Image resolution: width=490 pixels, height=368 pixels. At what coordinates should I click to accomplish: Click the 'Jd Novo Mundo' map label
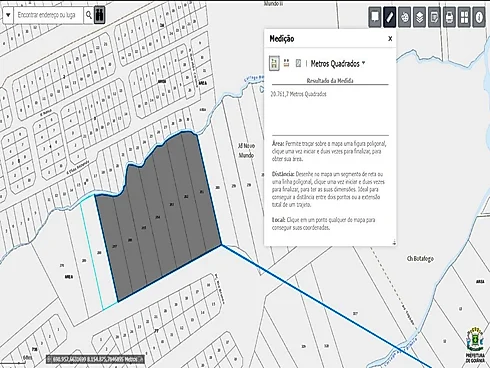246,151
